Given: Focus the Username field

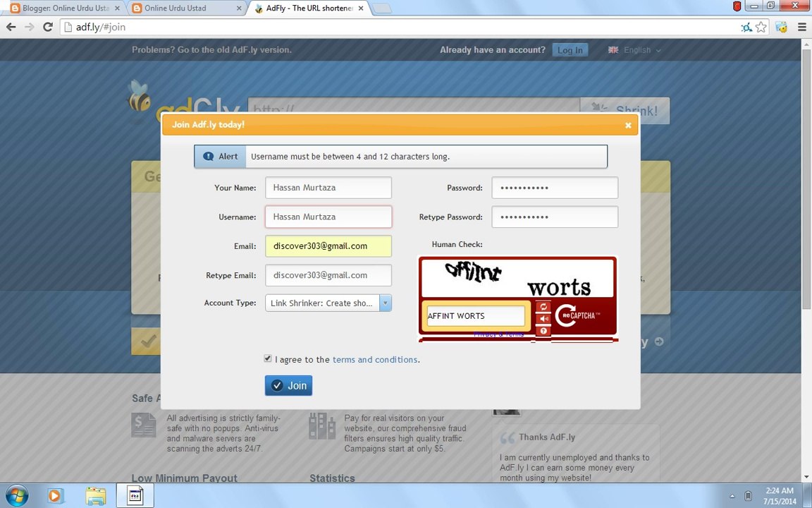Looking at the screenshot, I should point(328,217).
